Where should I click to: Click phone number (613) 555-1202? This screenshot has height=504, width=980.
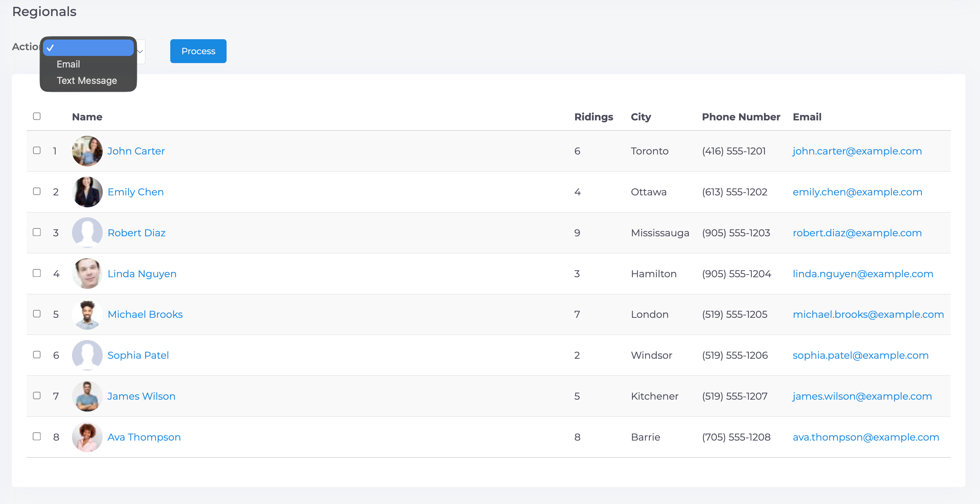pyautogui.click(x=734, y=192)
